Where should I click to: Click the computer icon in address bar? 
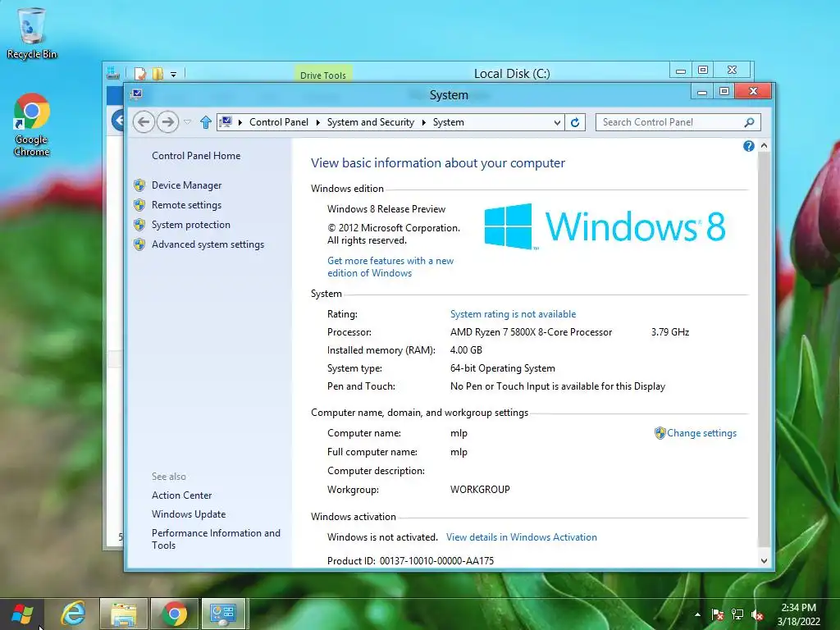click(x=226, y=122)
